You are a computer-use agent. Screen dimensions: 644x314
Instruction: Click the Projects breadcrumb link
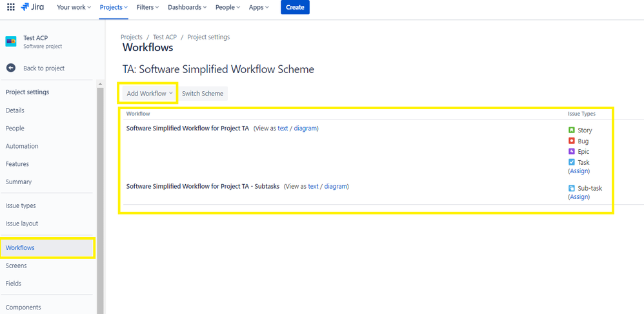132,37
